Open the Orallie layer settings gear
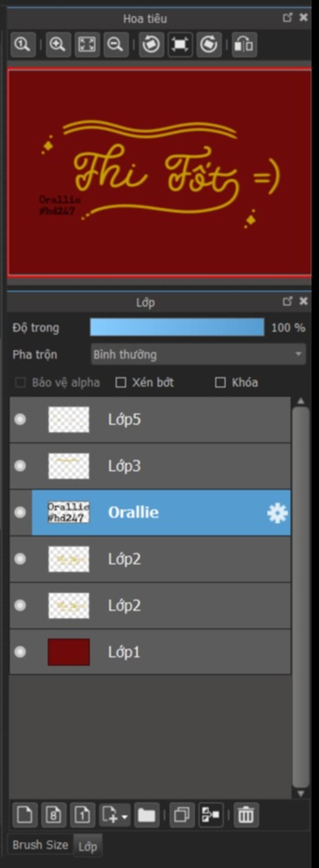319x868 pixels. pos(277,513)
